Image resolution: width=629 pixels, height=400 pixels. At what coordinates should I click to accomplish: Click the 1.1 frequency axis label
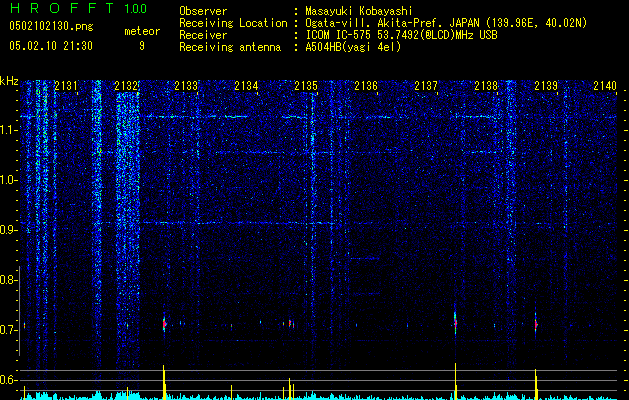8,130
